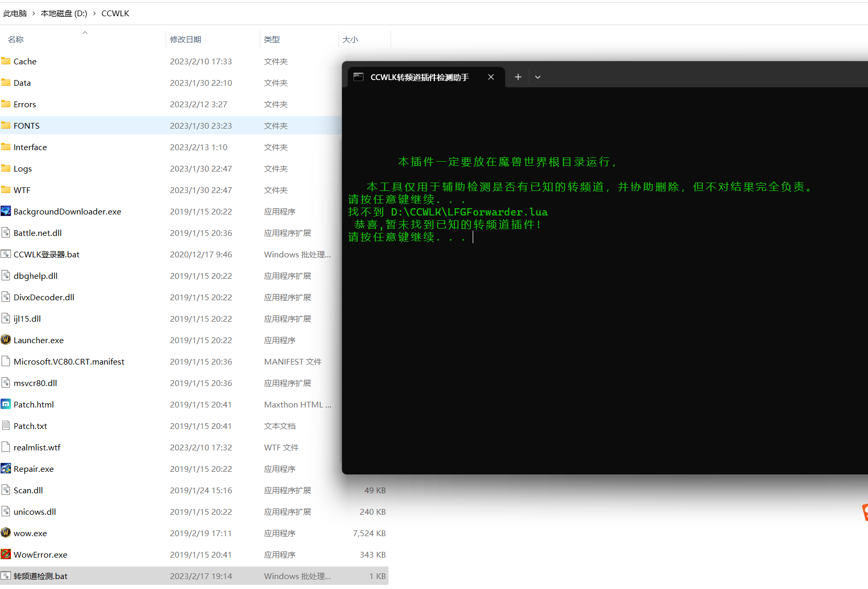Click the wow.exe application icon
The height and width of the screenshot is (589, 868).
(x=6, y=533)
